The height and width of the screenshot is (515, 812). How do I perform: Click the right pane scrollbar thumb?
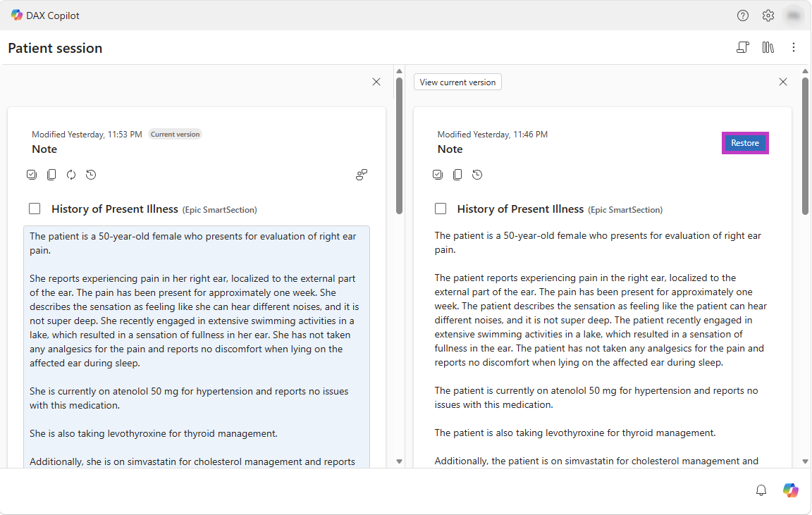[805, 146]
